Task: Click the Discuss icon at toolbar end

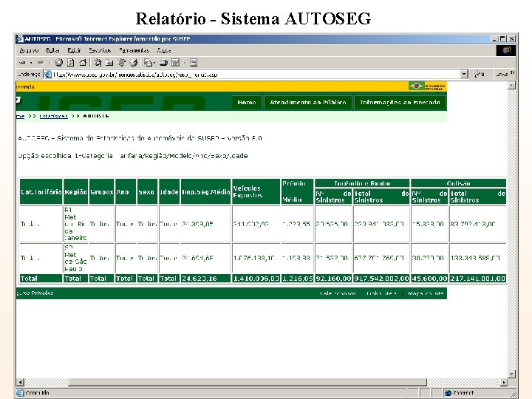Action: (194, 62)
